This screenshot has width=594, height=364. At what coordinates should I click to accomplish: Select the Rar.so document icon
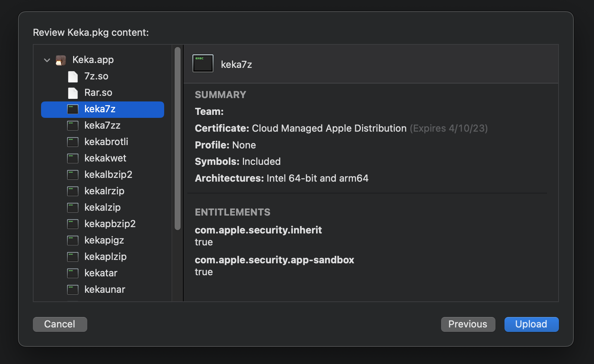click(x=73, y=93)
